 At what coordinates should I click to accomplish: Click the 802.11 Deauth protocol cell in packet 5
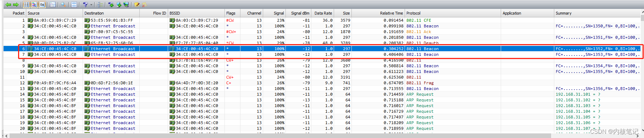point(422,43)
